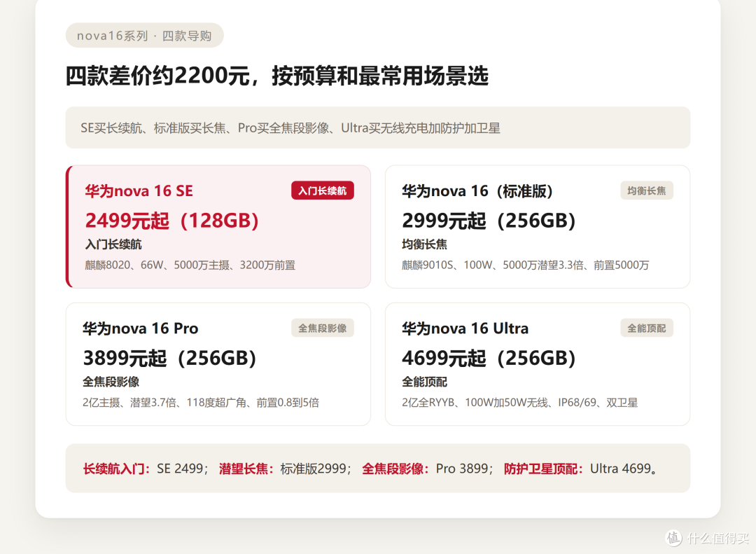The image size is (756, 554).
Task: Click the bold '入门长续航' subtitle in the SE card
Action: tap(113, 244)
